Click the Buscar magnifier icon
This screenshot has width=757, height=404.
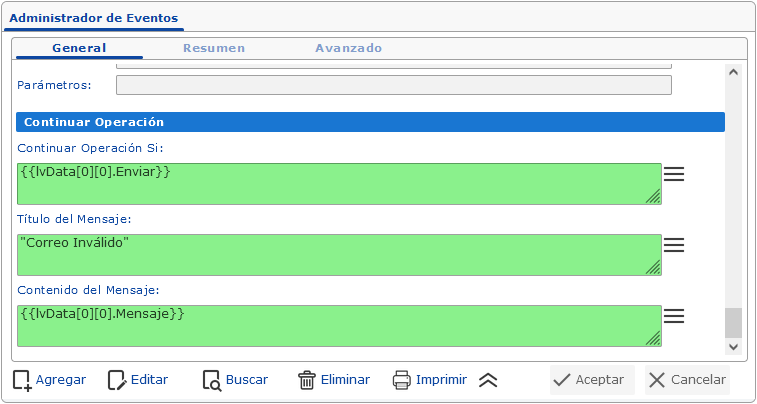coord(212,380)
